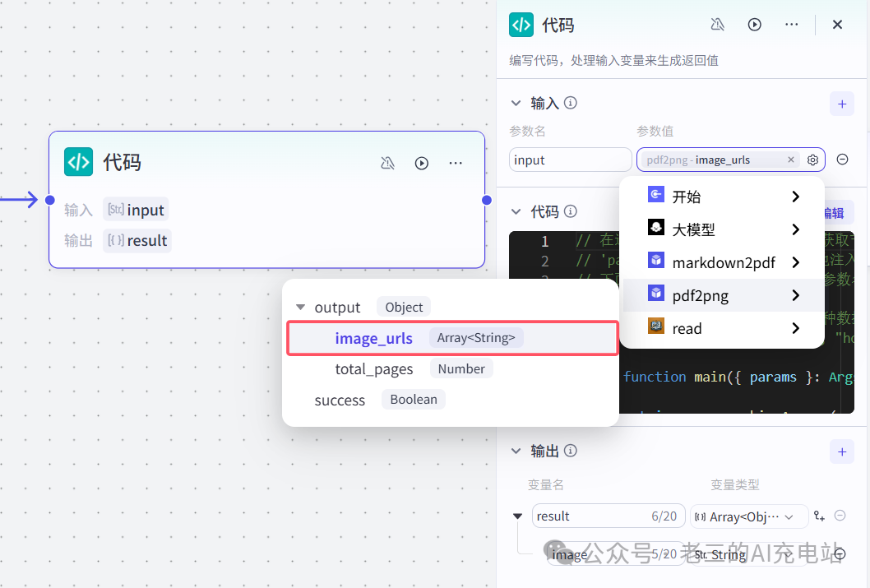Click the 大模型 node icon in list
The image size is (870, 588).
(x=656, y=228)
